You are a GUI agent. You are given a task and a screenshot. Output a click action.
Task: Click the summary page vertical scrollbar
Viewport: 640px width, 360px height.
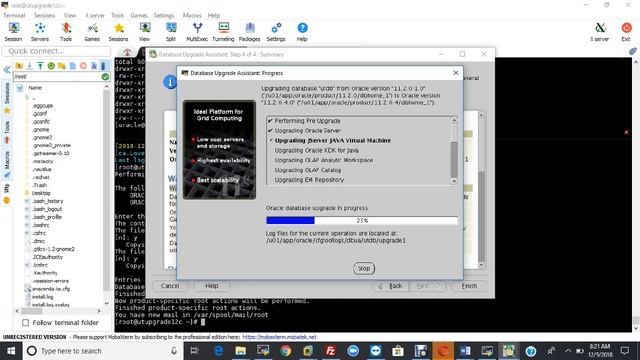coord(481,190)
